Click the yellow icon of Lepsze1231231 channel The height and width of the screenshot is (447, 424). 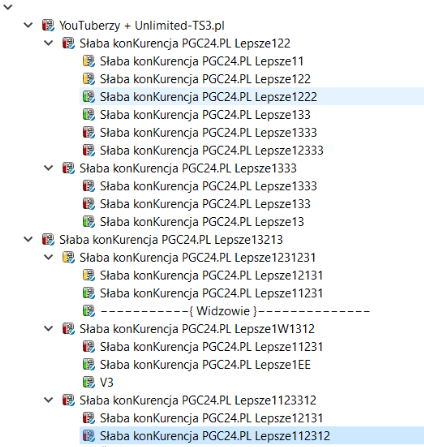tap(68, 257)
